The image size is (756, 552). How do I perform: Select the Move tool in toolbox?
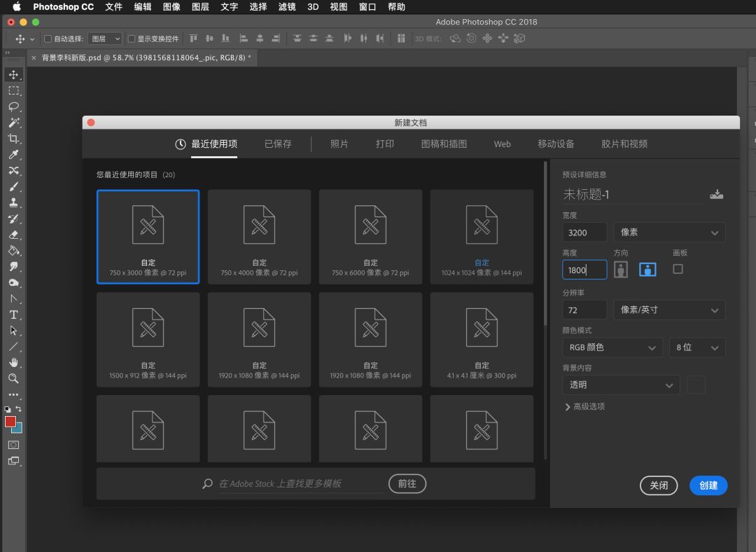click(13, 75)
